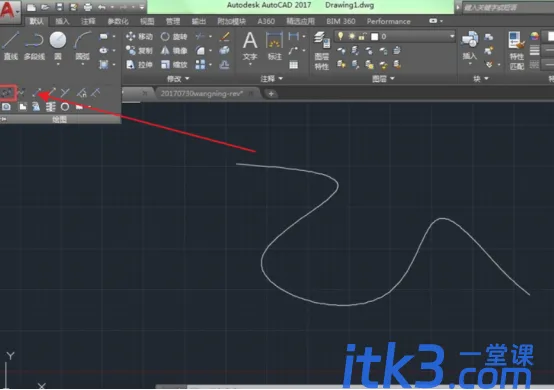Select the Trim tool icon
Viewport: 554px width, 390px height.
[200, 36]
